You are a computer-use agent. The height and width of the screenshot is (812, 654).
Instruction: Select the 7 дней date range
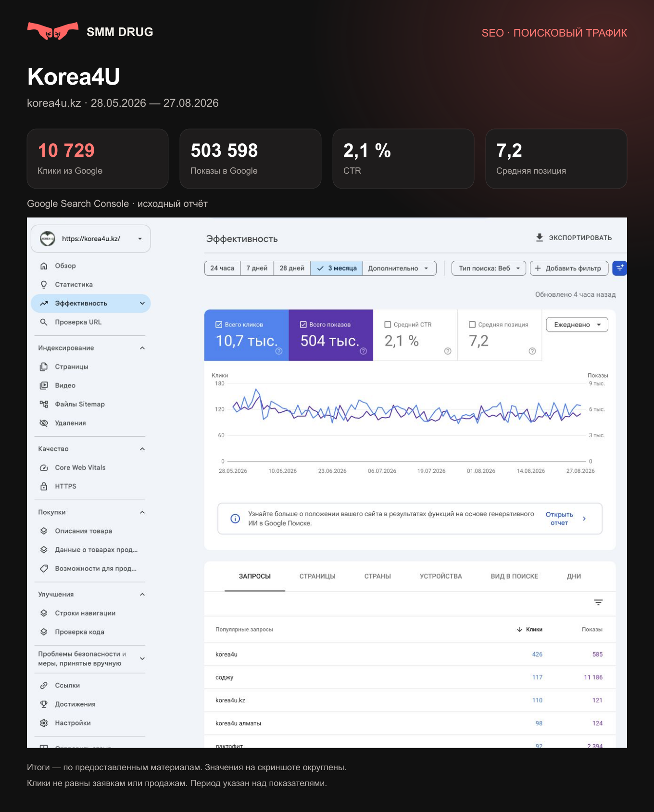pyautogui.click(x=257, y=268)
